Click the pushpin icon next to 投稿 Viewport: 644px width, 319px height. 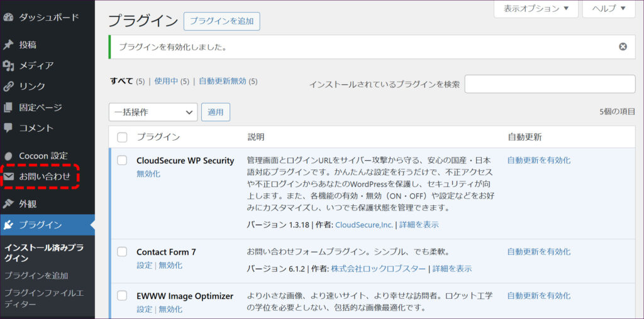pyautogui.click(x=8, y=45)
